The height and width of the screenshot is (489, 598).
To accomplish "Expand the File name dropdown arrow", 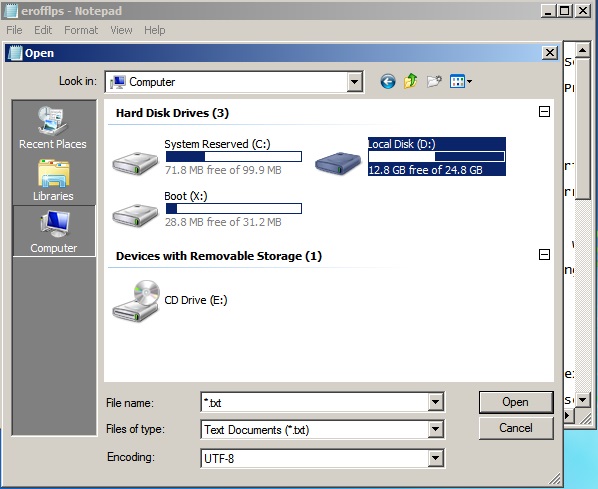I will coord(435,402).
